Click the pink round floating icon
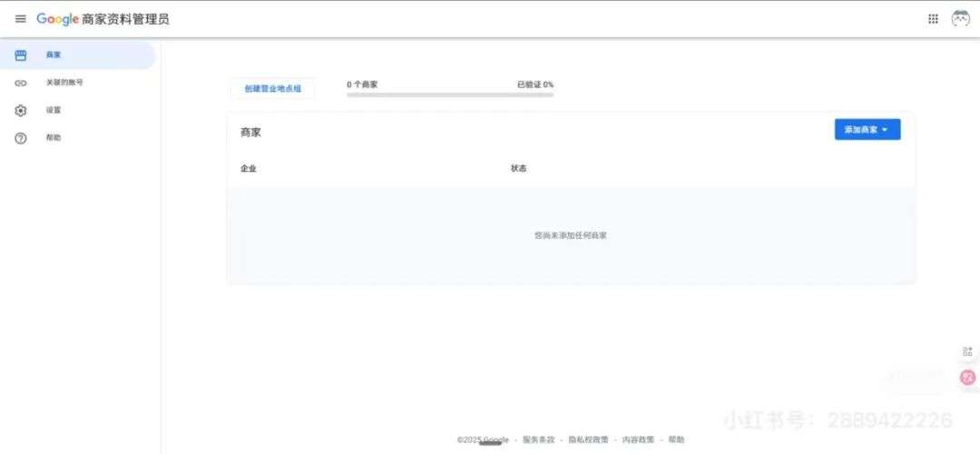 (x=967, y=377)
